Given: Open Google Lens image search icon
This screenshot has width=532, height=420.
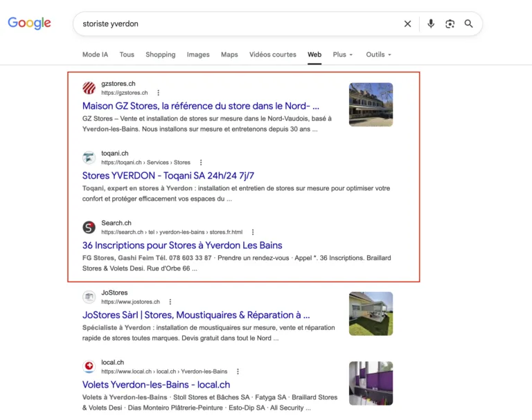Looking at the screenshot, I should tap(450, 24).
